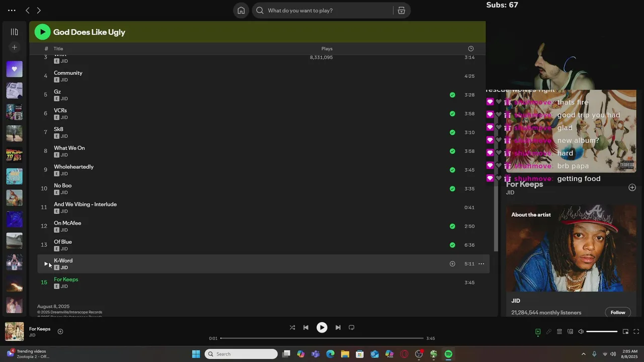Go forward with the right arrow
The height and width of the screenshot is (362, 644).
(x=39, y=11)
